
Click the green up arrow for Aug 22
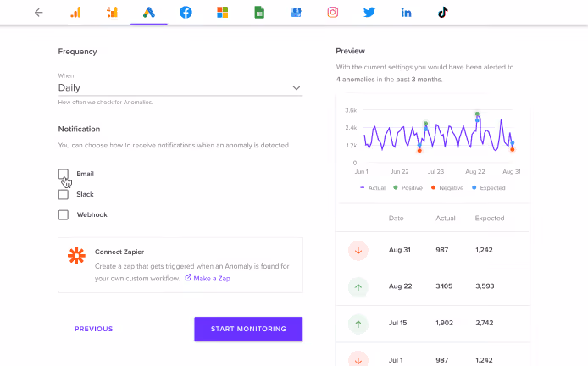pyautogui.click(x=358, y=287)
